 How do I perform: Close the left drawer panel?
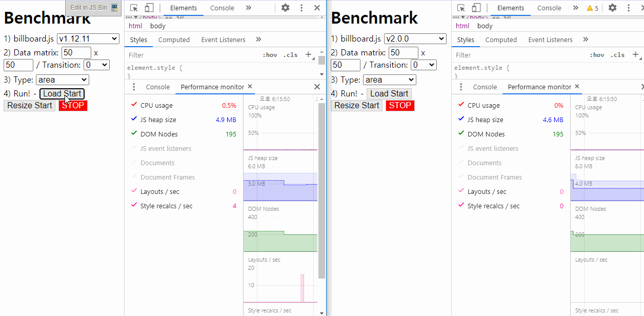tap(317, 87)
